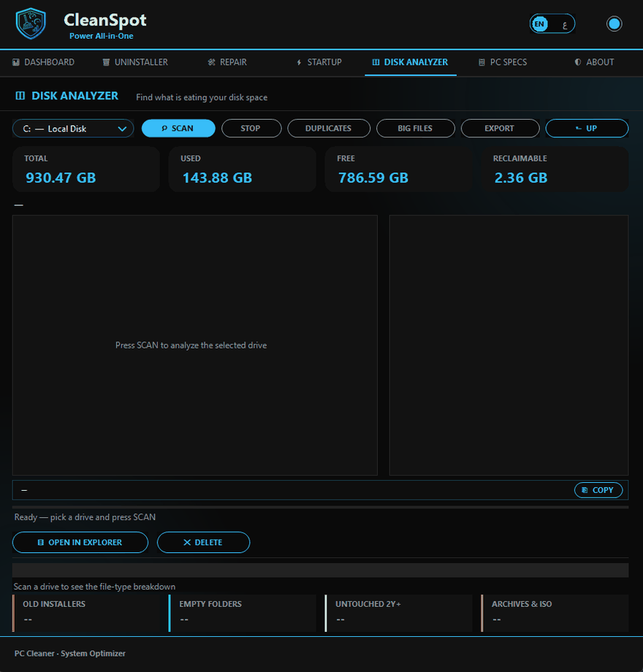Image resolution: width=643 pixels, height=672 pixels.
Task: Toggle the EN language switch
Action: [552, 24]
